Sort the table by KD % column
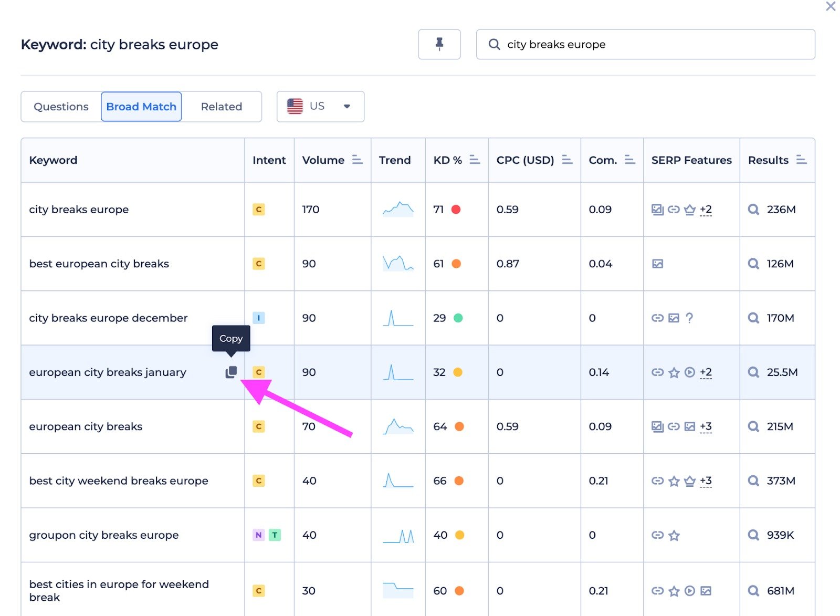The width and height of the screenshot is (840, 616). 474,160
